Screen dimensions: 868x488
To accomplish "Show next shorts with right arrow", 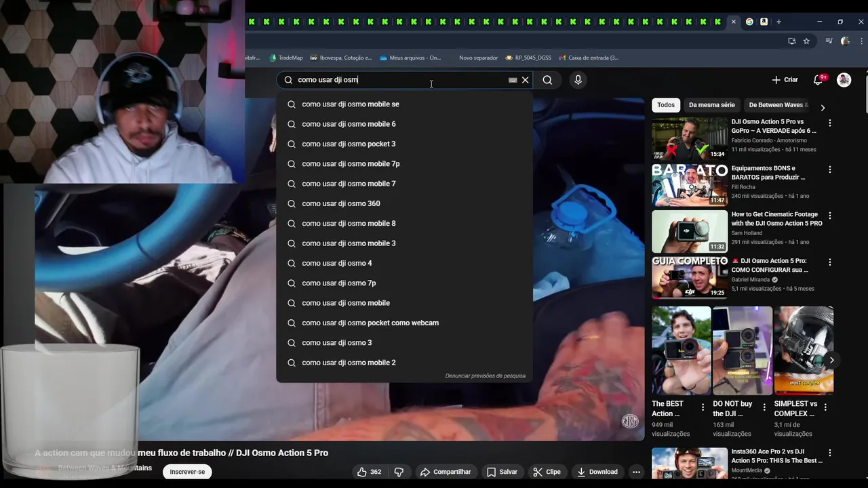I will click(831, 360).
